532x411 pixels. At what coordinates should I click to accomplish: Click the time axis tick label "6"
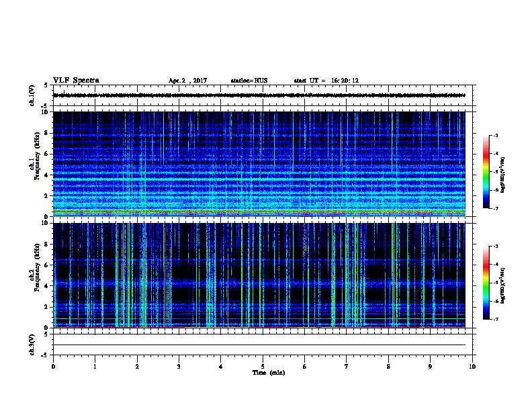[x=305, y=366]
